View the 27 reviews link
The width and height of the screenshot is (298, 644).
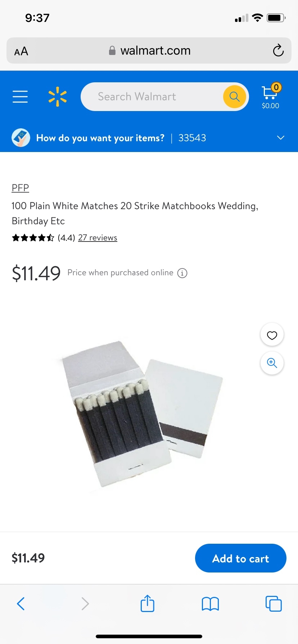98,238
